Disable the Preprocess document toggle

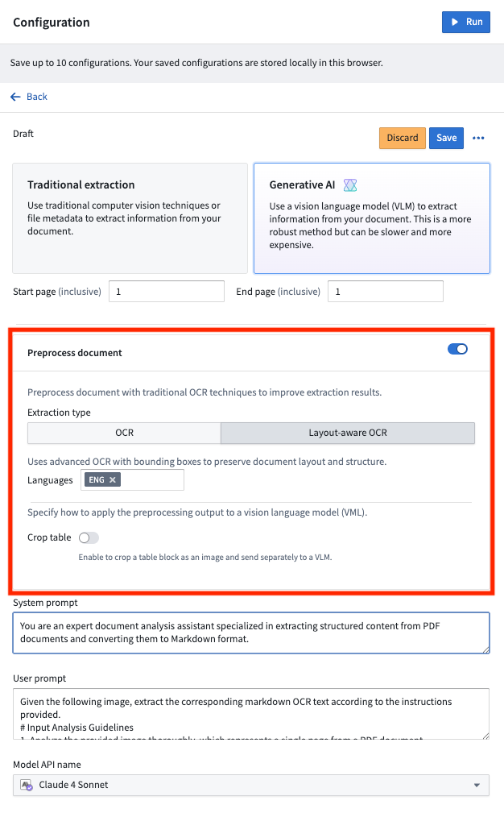point(457,349)
